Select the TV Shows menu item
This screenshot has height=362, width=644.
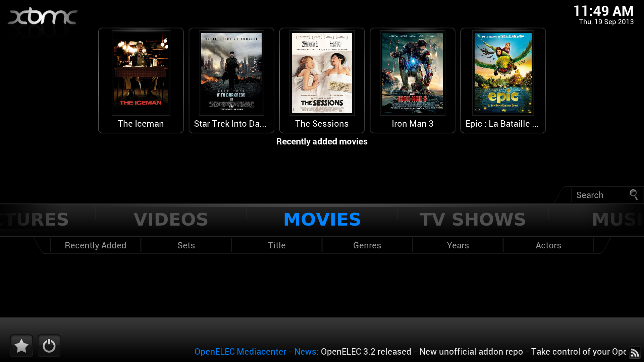pos(473,220)
